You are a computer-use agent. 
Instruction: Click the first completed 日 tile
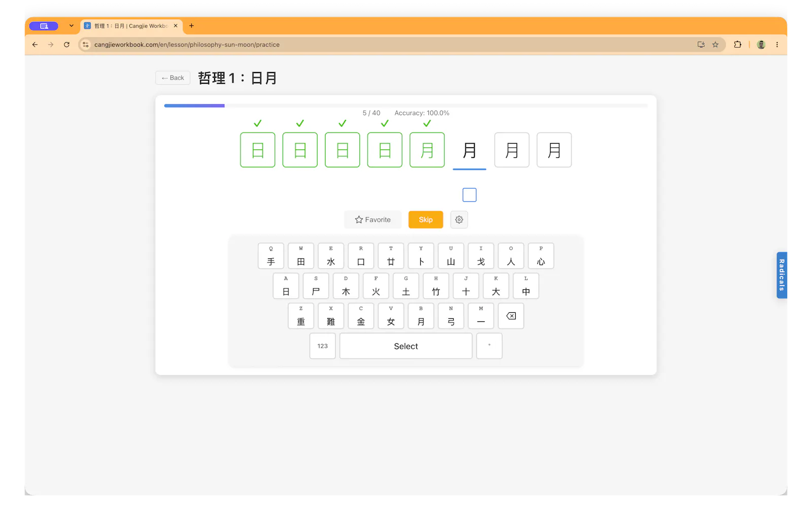click(x=258, y=150)
